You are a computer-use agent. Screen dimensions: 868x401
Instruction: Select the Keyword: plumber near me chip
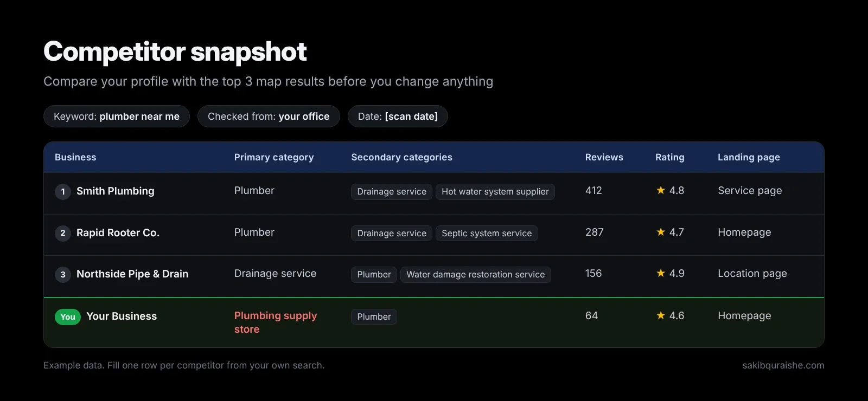[117, 117]
